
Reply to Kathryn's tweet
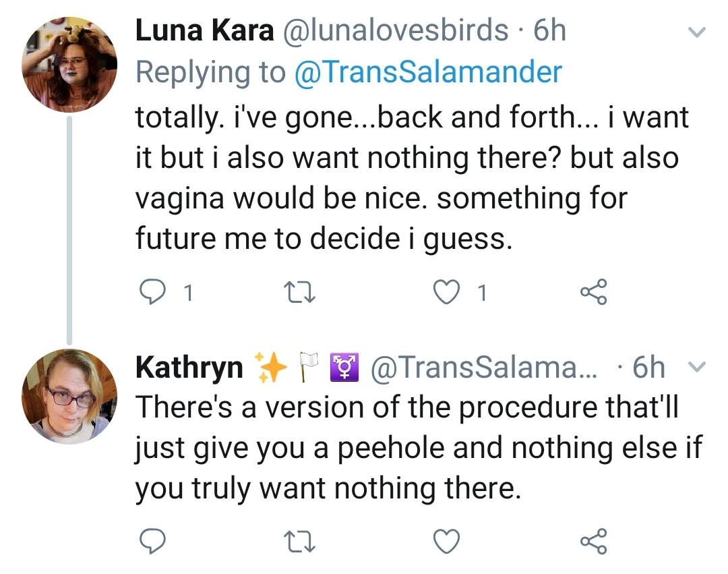(152, 540)
